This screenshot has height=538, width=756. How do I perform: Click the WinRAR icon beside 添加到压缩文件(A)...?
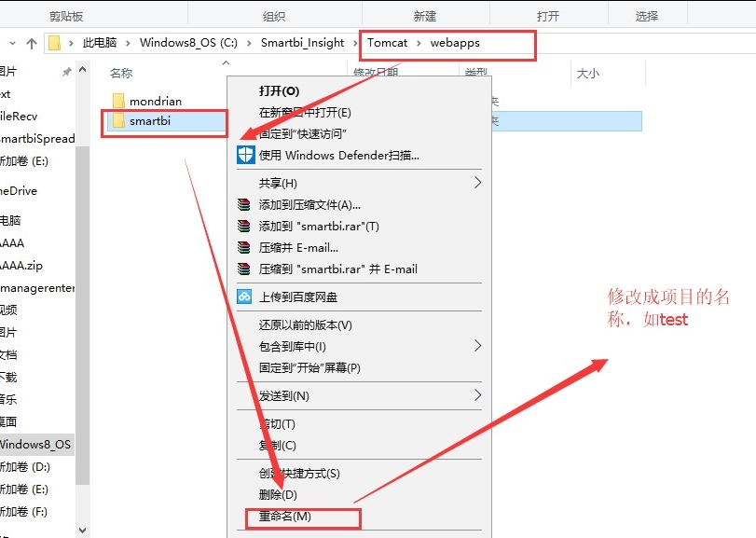pyautogui.click(x=244, y=205)
